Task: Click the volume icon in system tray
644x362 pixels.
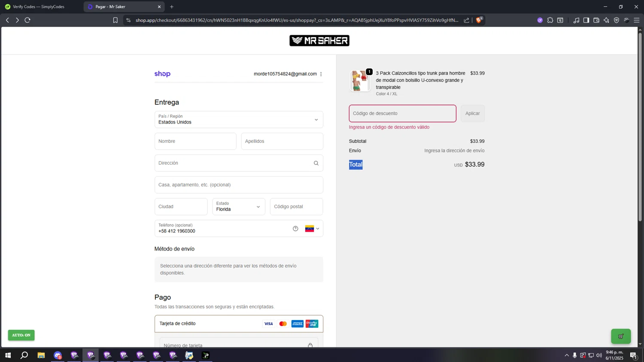Action: [x=599, y=355]
